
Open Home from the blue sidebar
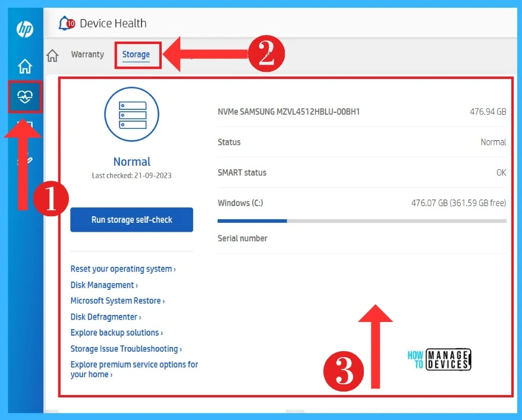[x=25, y=66]
